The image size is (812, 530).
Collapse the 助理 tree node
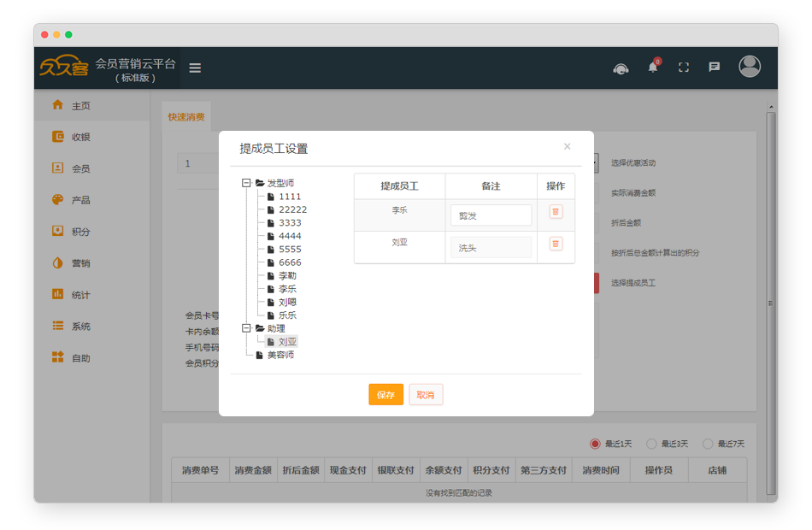click(x=246, y=328)
